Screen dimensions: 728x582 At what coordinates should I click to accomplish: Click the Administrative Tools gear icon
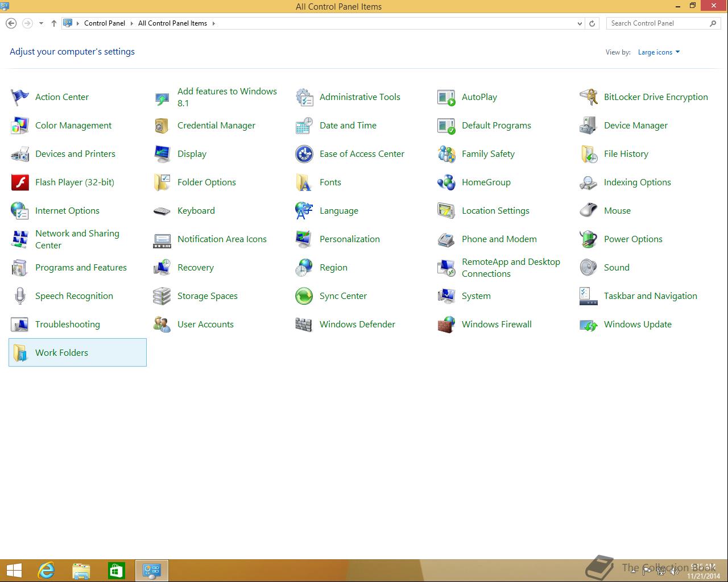point(304,97)
